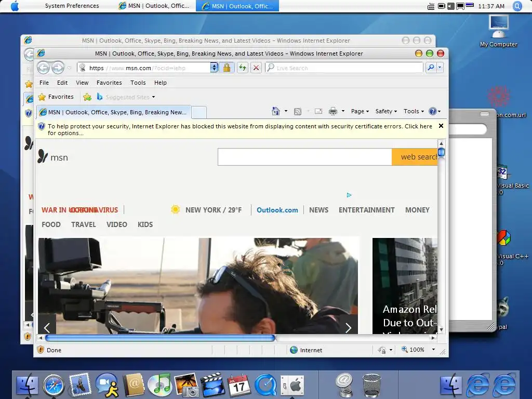532x399 pixels.
Task: Open the Help menu in menu bar
Action: [161, 83]
